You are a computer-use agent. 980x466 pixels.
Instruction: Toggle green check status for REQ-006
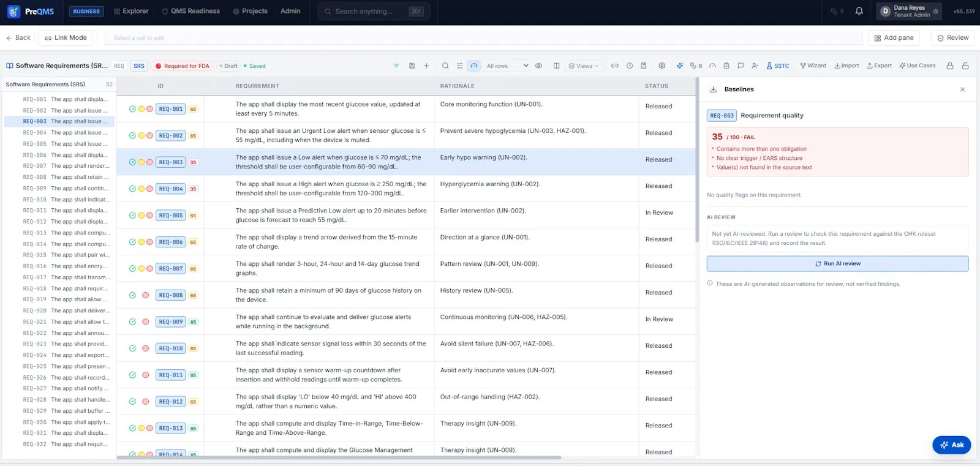pos(132,242)
